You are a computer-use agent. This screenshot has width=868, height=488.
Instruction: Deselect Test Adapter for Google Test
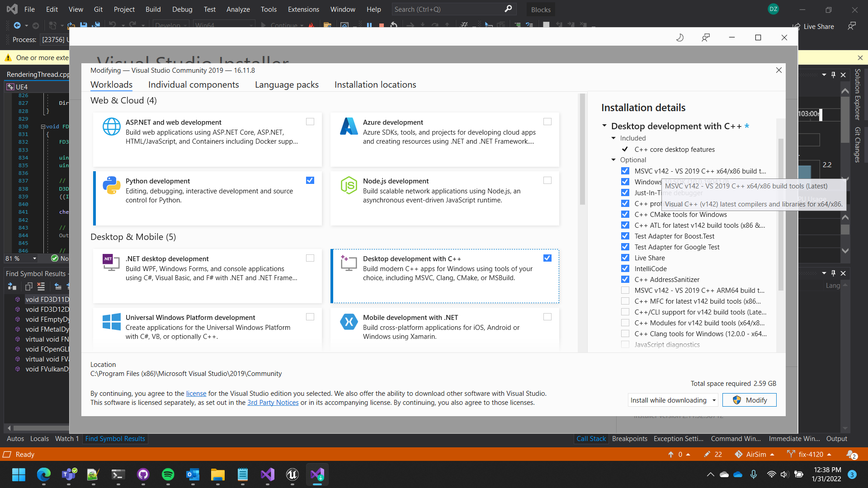[625, 247]
